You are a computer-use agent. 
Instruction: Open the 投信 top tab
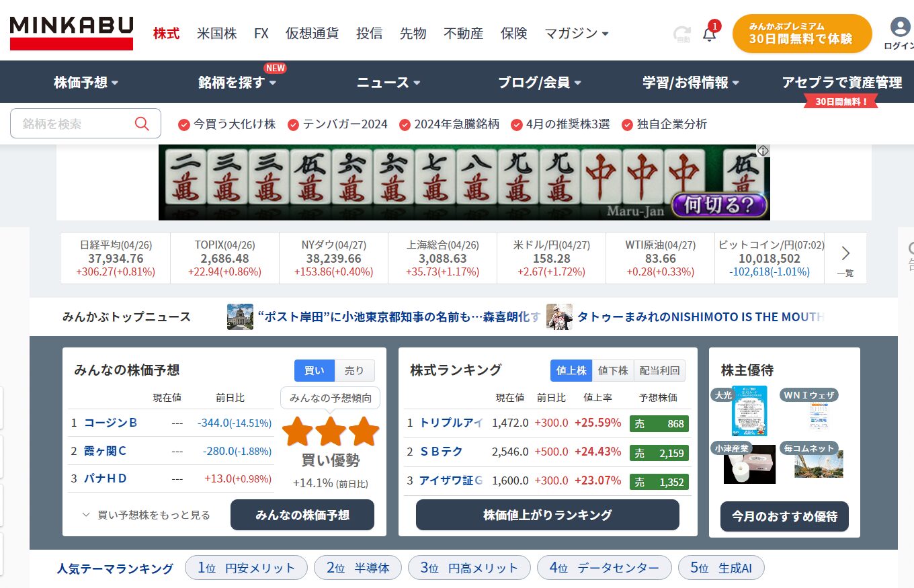point(369,33)
